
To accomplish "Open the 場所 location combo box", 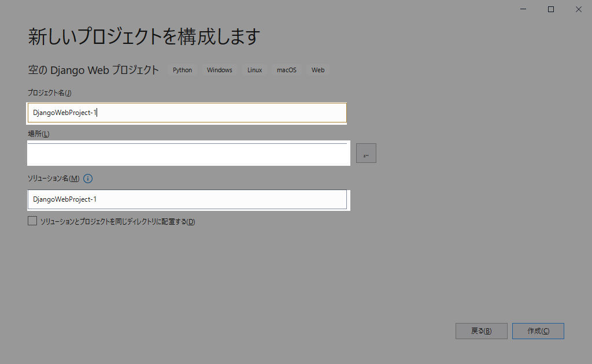I will click(188, 154).
